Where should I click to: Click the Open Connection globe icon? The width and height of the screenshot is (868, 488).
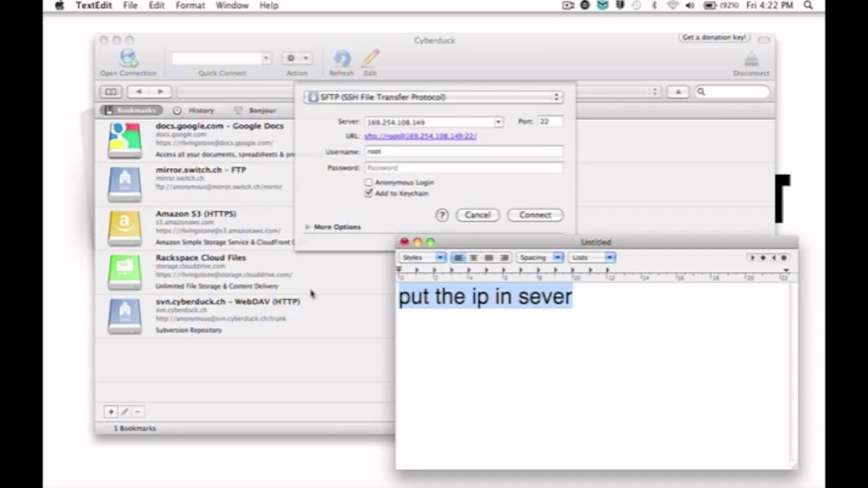point(128,58)
